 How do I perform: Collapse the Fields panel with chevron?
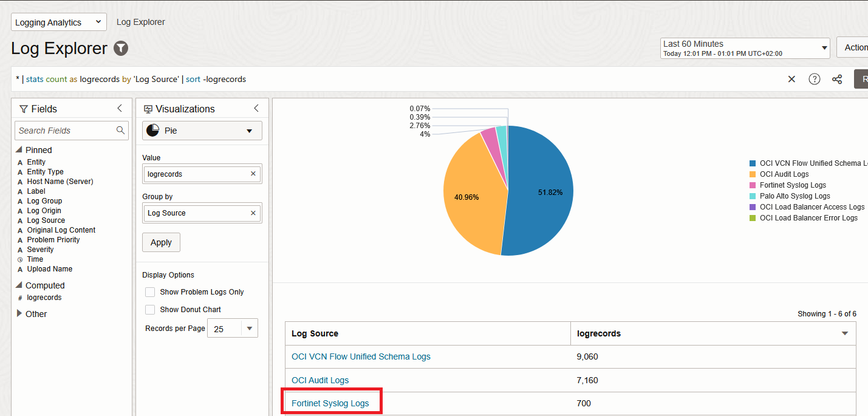(120, 108)
